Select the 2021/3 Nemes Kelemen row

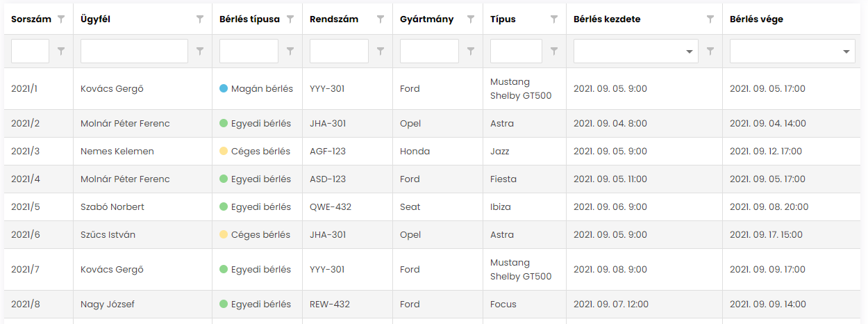coord(434,152)
